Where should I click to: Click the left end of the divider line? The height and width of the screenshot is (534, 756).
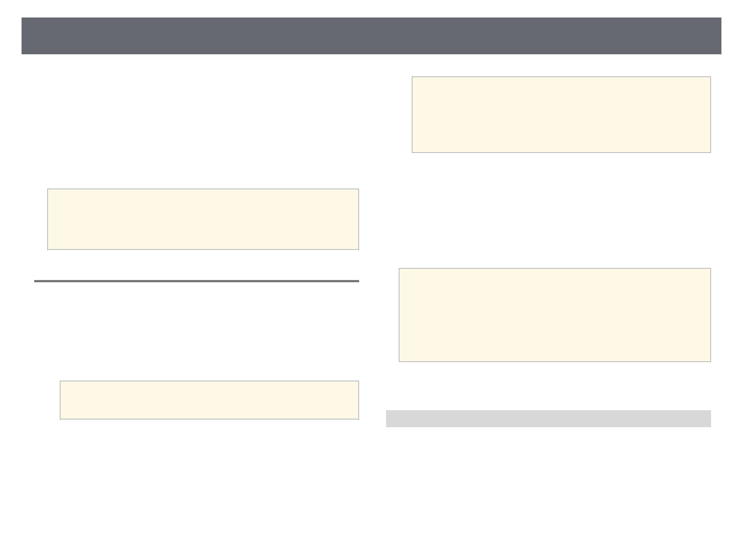pos(37,281)
